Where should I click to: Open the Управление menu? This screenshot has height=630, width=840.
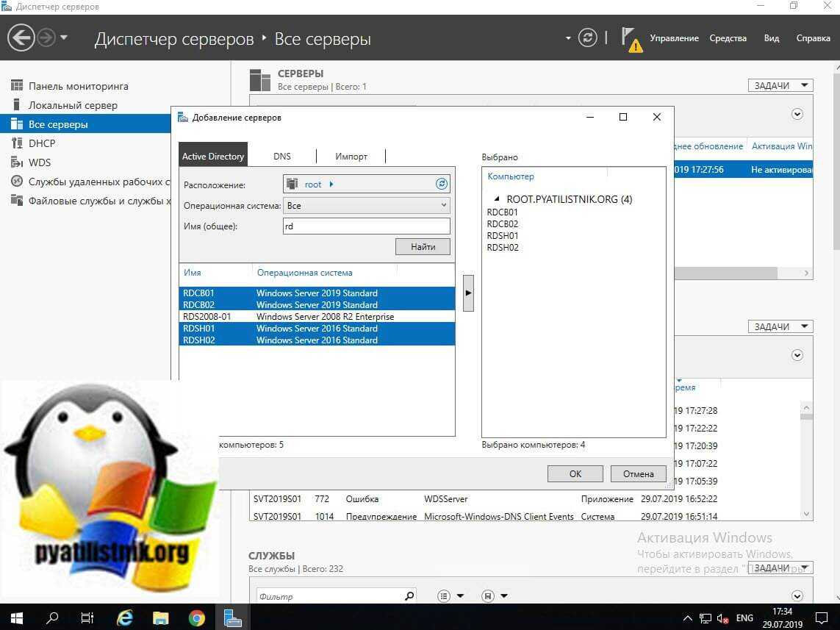pyautogui.click(x=674, y=38)
